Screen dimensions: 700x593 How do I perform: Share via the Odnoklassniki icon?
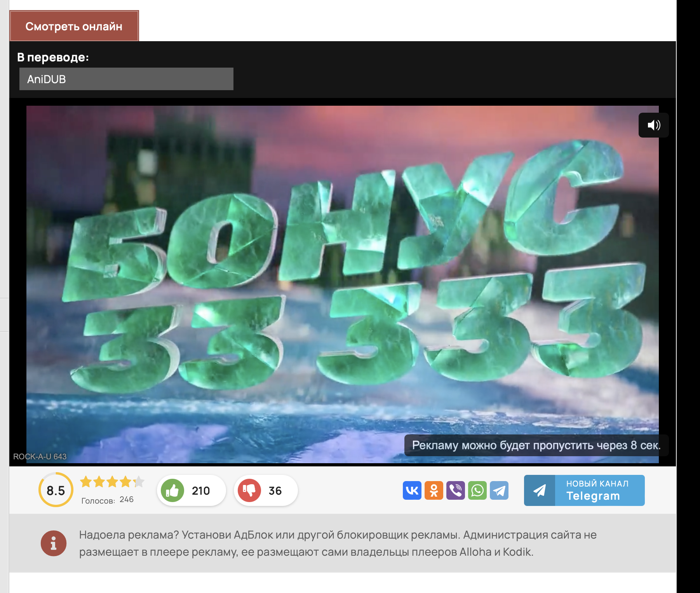coord(434,491)
